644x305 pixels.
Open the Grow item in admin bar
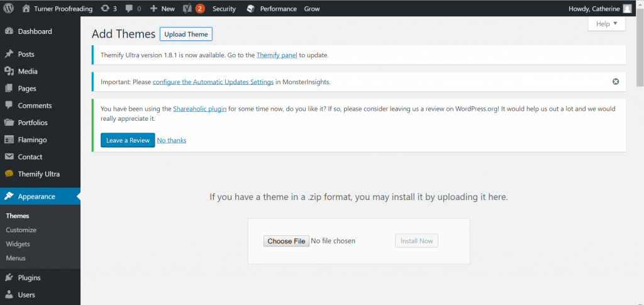[312, 9]
